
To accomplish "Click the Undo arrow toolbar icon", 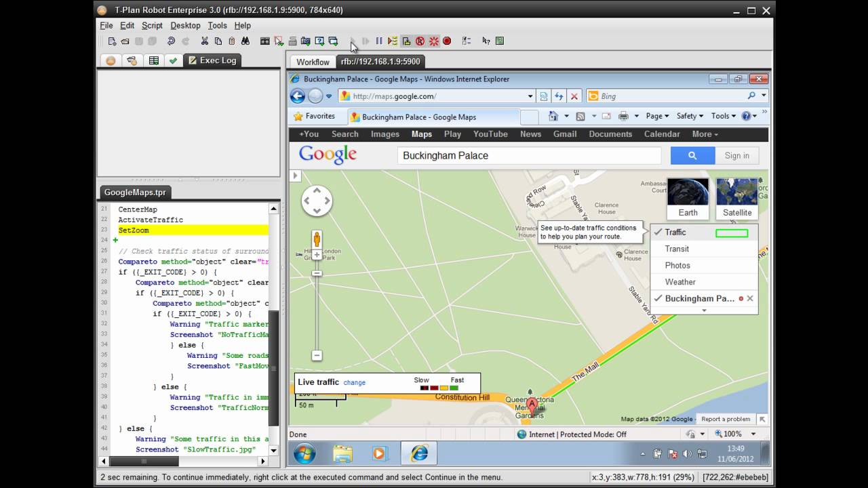I will pyautogui.click(x=171, y=41).
